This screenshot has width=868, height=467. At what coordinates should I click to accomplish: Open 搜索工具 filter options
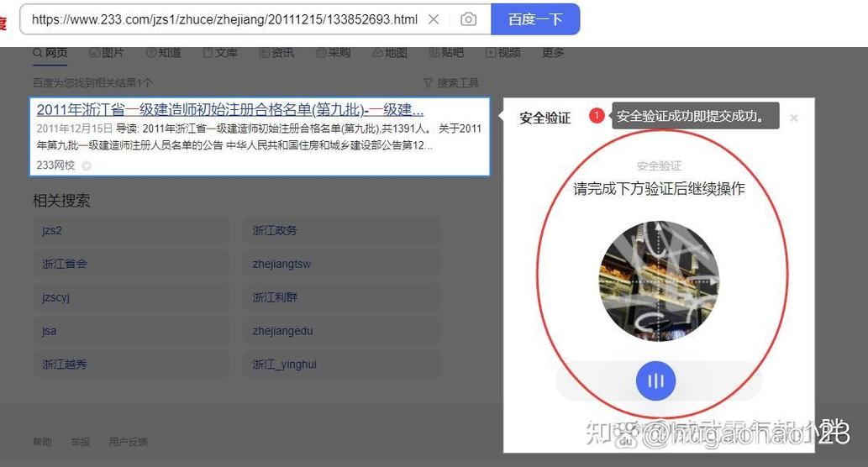[x=451, y=83]
